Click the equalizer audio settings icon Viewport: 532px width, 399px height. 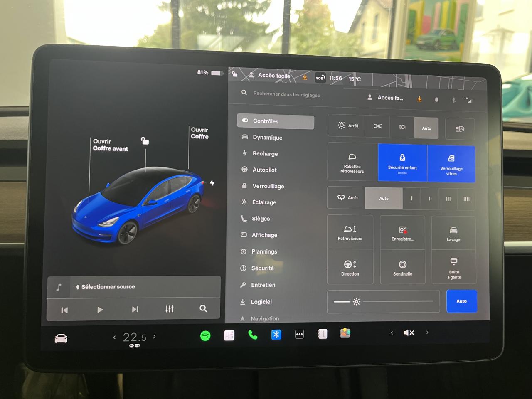170,309
